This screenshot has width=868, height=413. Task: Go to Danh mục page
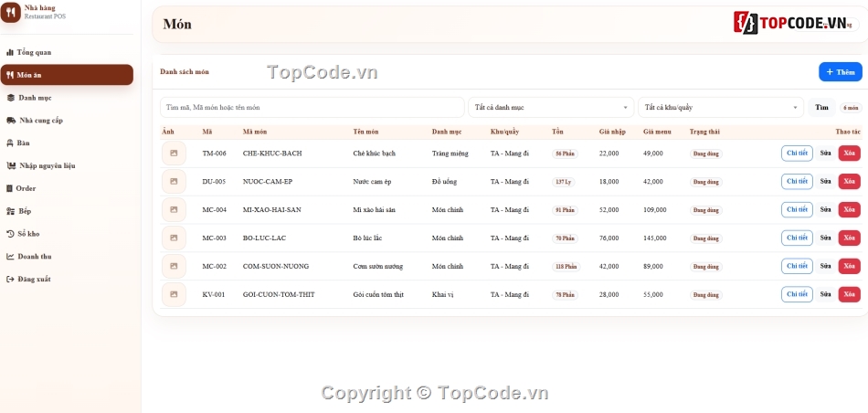[x=67, y=98]
